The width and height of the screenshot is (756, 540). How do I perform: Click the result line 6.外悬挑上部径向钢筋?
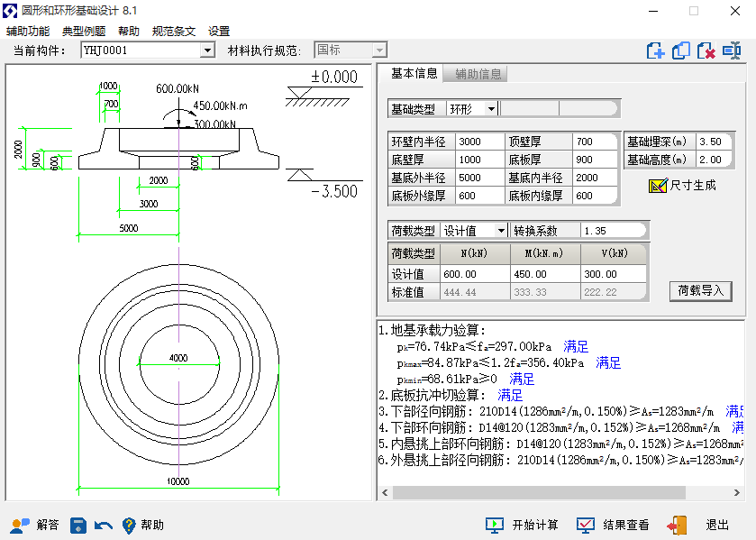pos(560,460)
